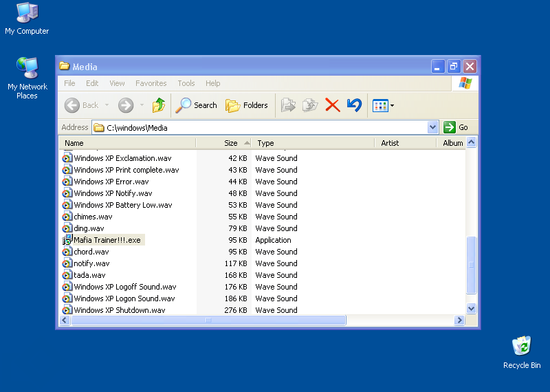Click the vertical scrollbar down arrow
550x392 pixels.
pyautogui.click(x=472, y=309)
